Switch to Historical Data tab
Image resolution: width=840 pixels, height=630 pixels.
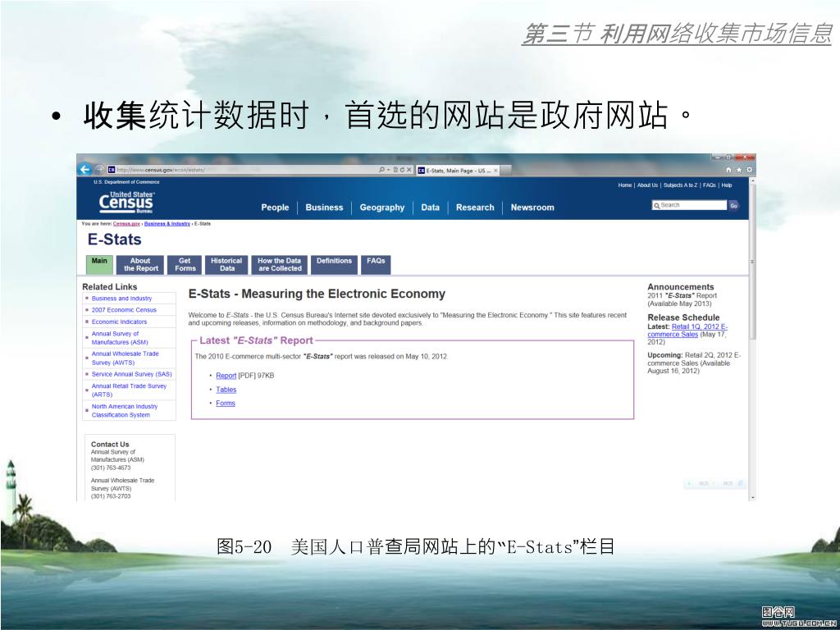pos(226,265)
